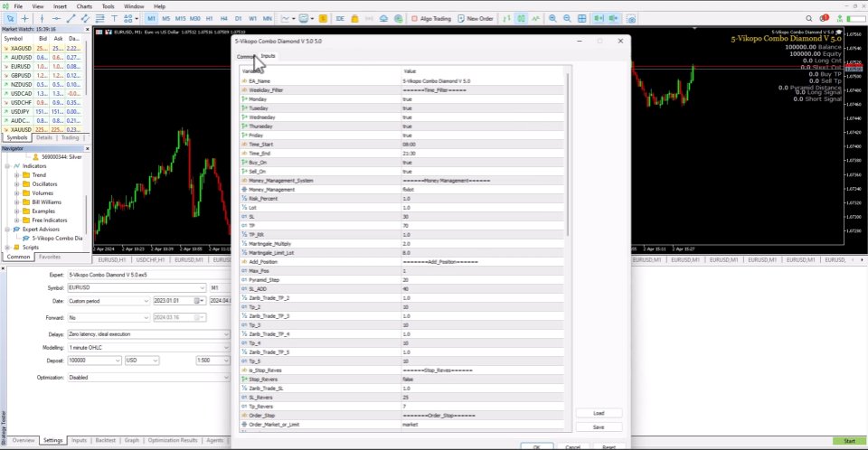This screenshot has width=868, height=450.
Task: Select the text label tool
Action: [x=114, y=18]
